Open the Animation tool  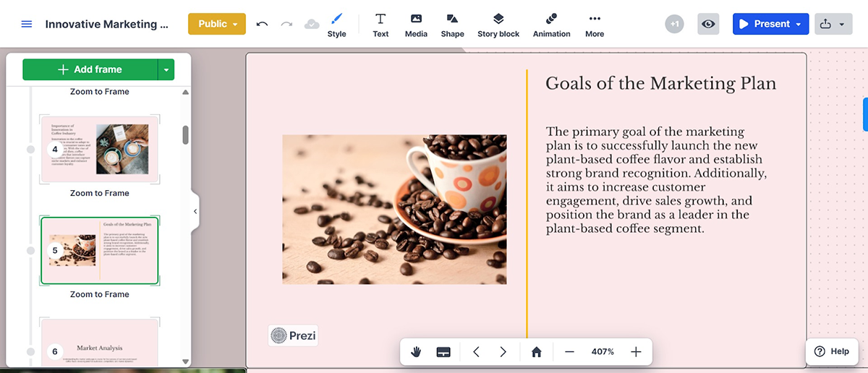[x=551, y=24]
